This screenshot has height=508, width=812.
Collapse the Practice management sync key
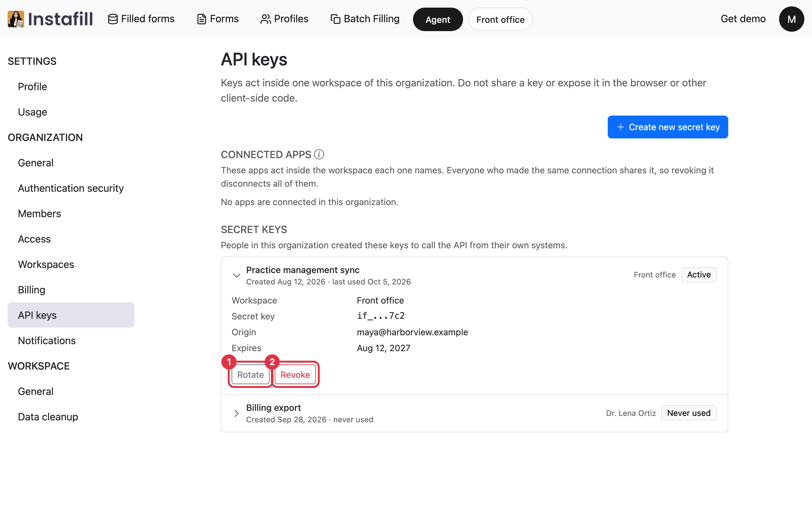point(237,276)
